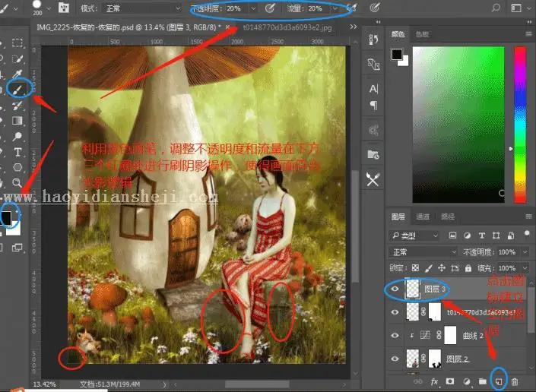The image size is (536, 392).
Task: Select the Dodge tool
Action: 17,136
